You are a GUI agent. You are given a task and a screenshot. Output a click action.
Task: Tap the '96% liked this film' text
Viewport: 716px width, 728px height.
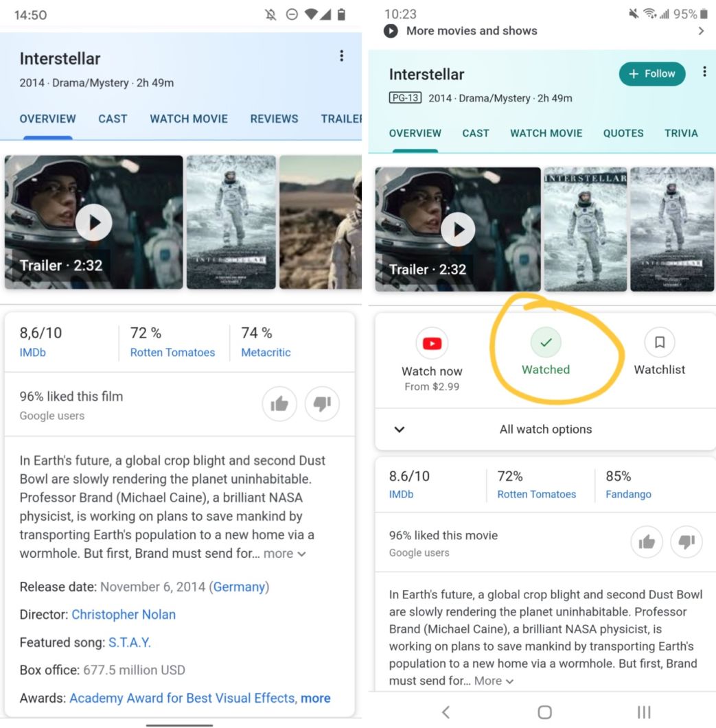(x=71, y=397)
